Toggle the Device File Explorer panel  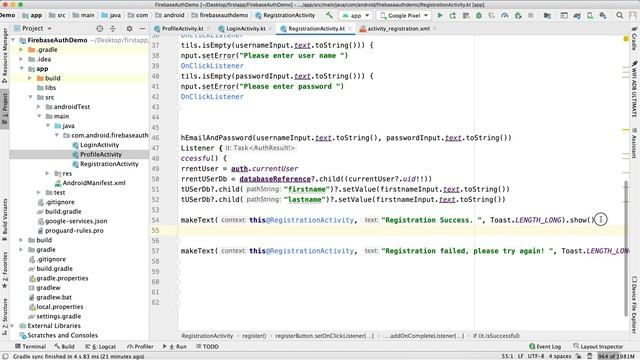click(635, 304)
